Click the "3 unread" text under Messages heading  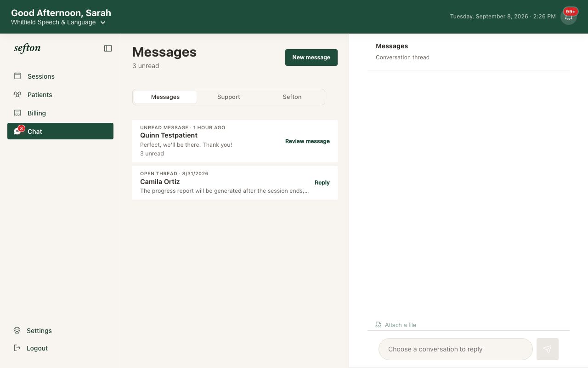tap(146, 66)
